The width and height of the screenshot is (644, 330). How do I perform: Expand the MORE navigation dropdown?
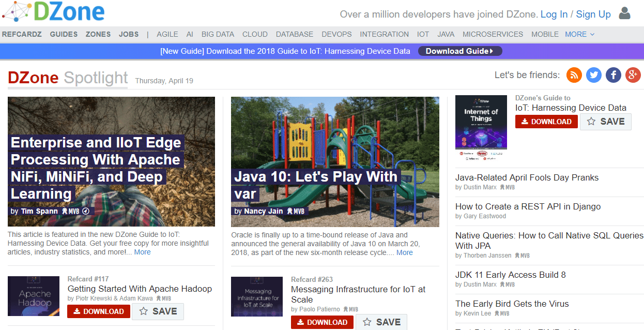[x=579, y=34]
